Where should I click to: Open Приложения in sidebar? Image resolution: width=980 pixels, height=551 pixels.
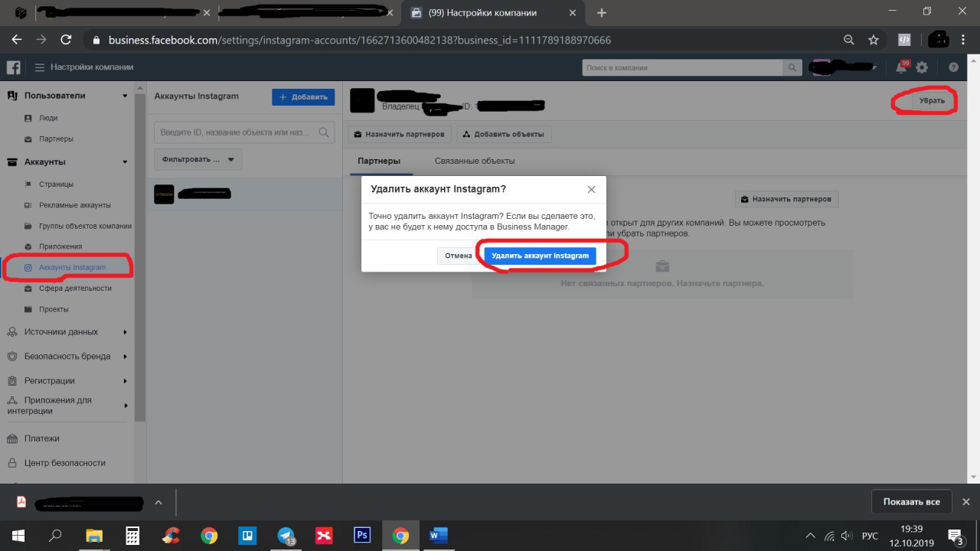point(60,246)
